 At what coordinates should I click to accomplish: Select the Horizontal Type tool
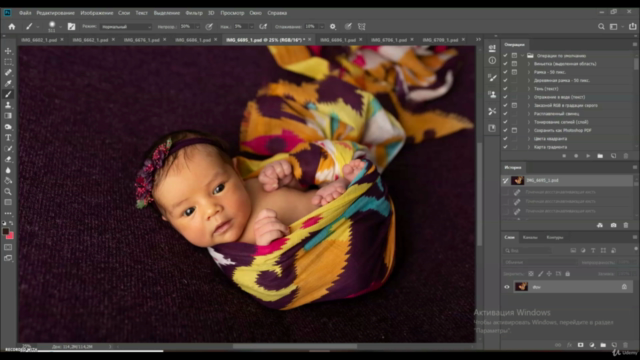[x=8, y=138]
